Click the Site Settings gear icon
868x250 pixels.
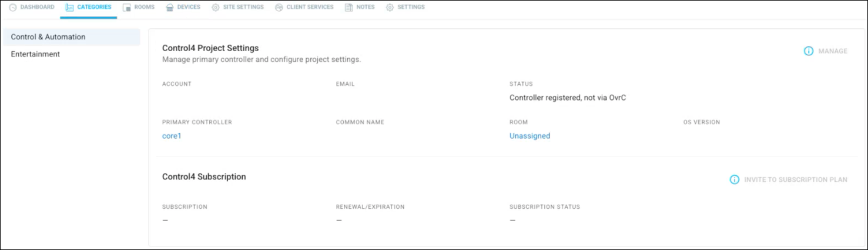click(x=216, y=8)
